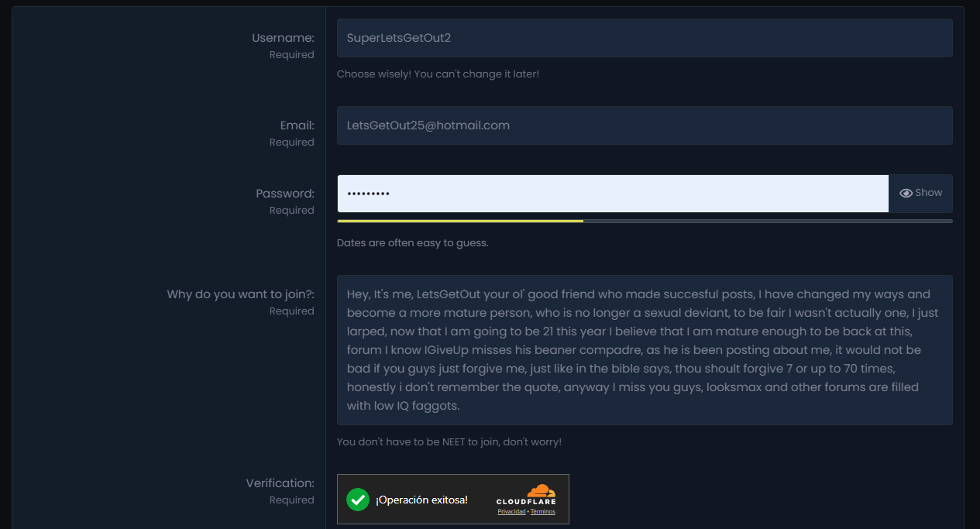The height and width of the screenshot is (529, 980).
Task: Focus the Username input field
Action: (x=645, y=38)
